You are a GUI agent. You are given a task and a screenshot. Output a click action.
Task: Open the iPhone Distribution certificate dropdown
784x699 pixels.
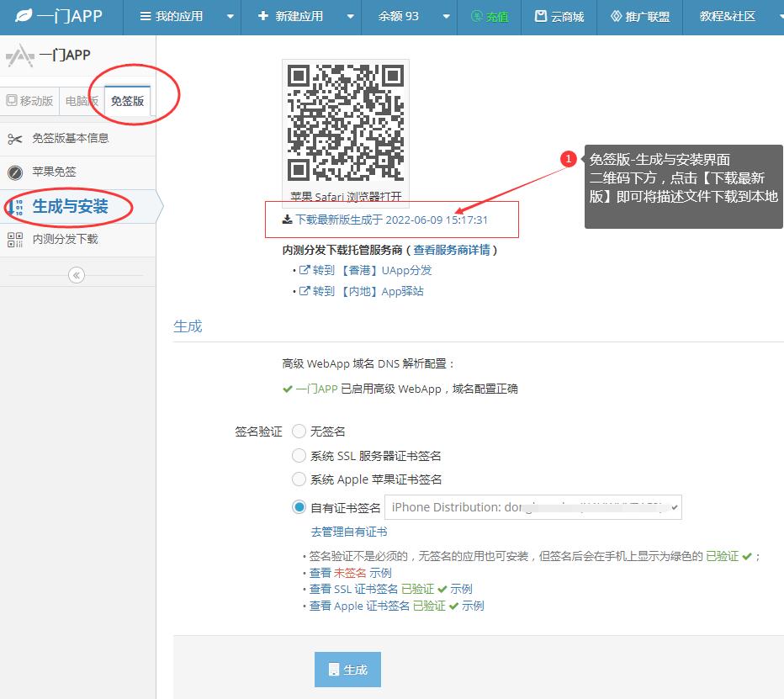click(533, 507)
